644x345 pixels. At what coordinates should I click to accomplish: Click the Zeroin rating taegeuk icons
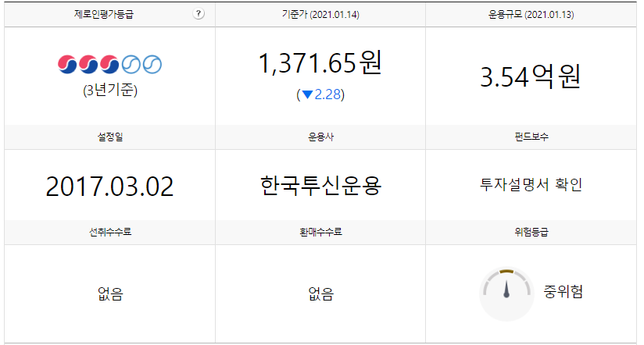coord(109,65)
